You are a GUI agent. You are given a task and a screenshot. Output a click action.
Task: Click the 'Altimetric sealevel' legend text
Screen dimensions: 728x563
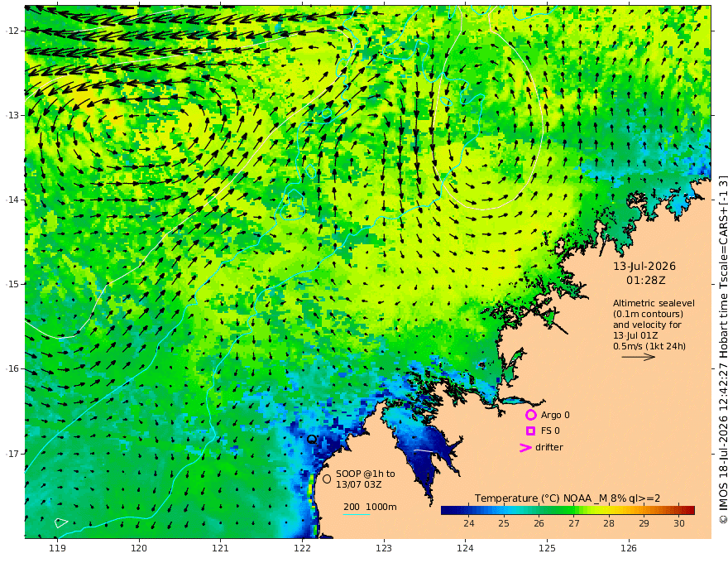654,303
